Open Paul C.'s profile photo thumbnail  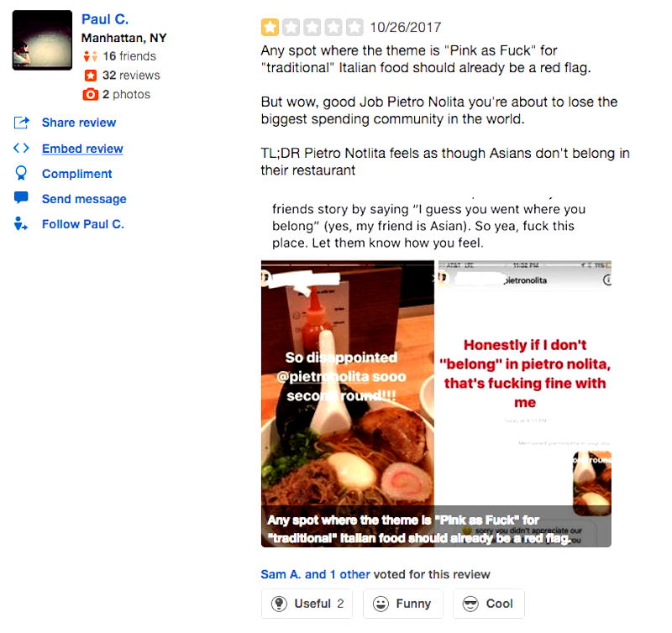(x=43, y=40)
